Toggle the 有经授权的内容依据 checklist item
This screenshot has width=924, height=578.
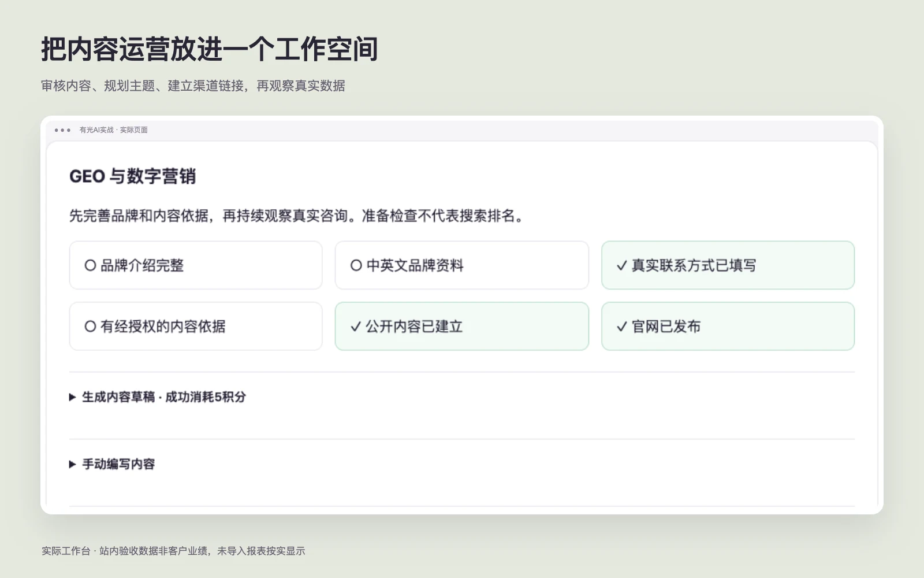point(196,326)
